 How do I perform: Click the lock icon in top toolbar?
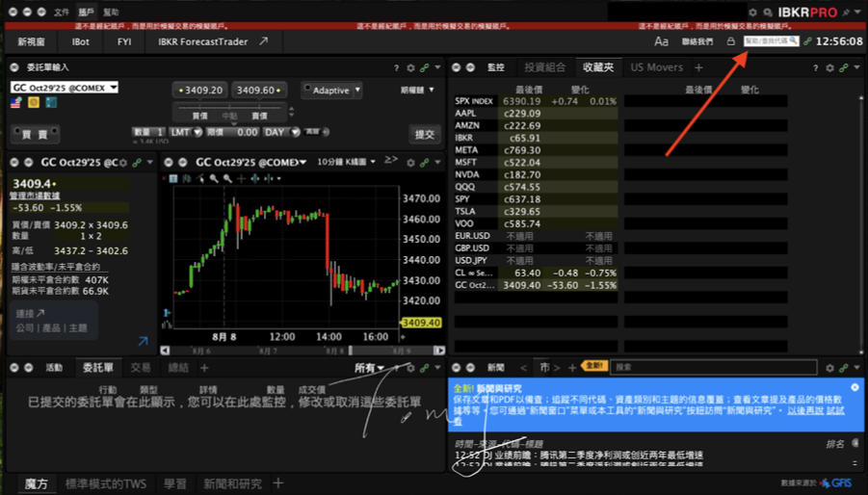click(x=730, y=41)
